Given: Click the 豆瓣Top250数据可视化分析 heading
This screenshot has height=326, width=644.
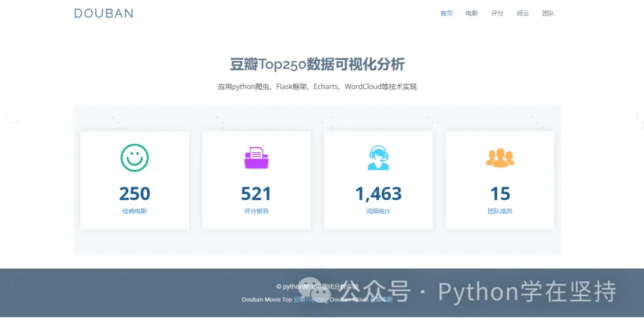Looking at the screenshot, I should (x=317, y=64).
